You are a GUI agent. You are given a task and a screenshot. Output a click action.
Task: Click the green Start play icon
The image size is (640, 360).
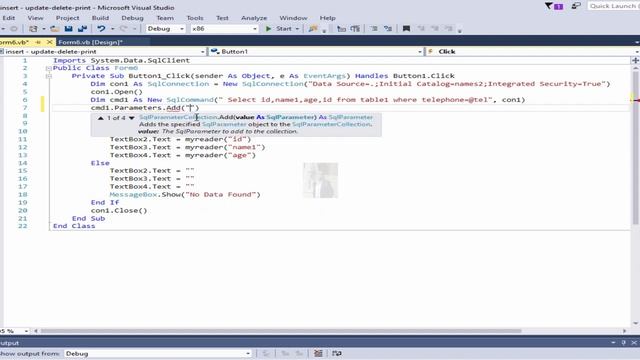pyautogui.click(x=268, y=29)
